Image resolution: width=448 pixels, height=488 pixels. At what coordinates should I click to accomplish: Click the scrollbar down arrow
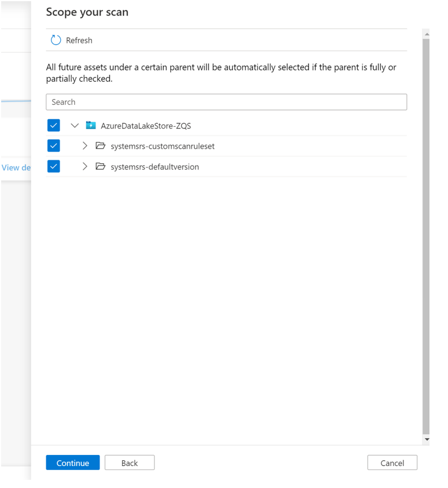coord(427,440)
